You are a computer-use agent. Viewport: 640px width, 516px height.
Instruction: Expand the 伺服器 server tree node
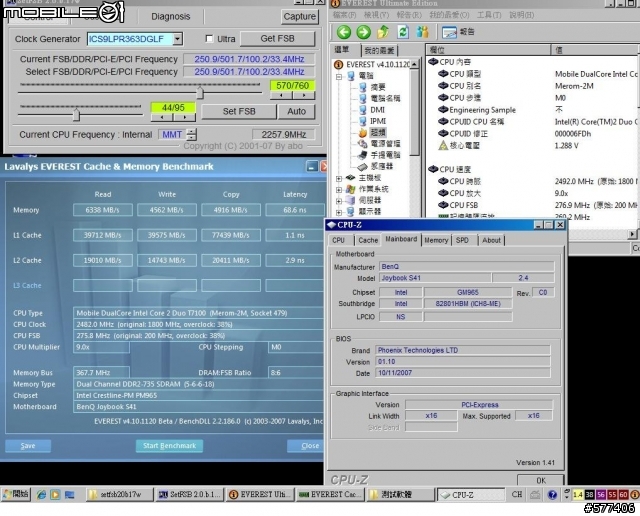[339, 200]
